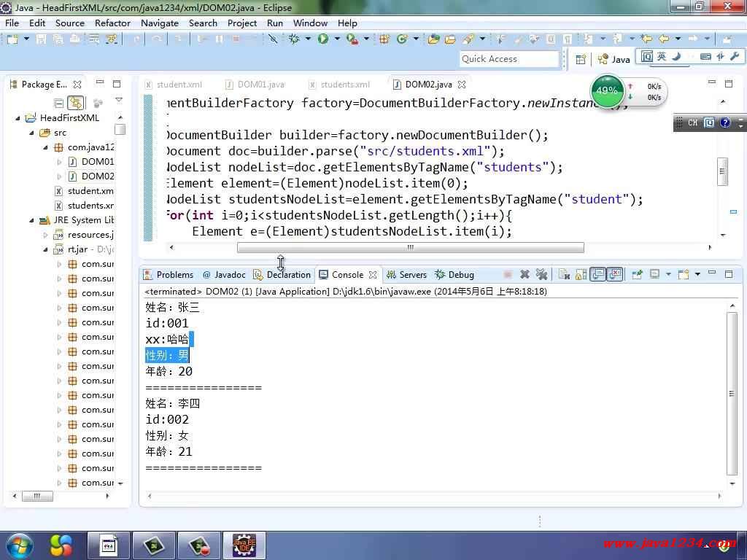Screen dimensions: 747x560
Task: Click the New Java Package toolbar icon
Action: click(x=384, y=39)
